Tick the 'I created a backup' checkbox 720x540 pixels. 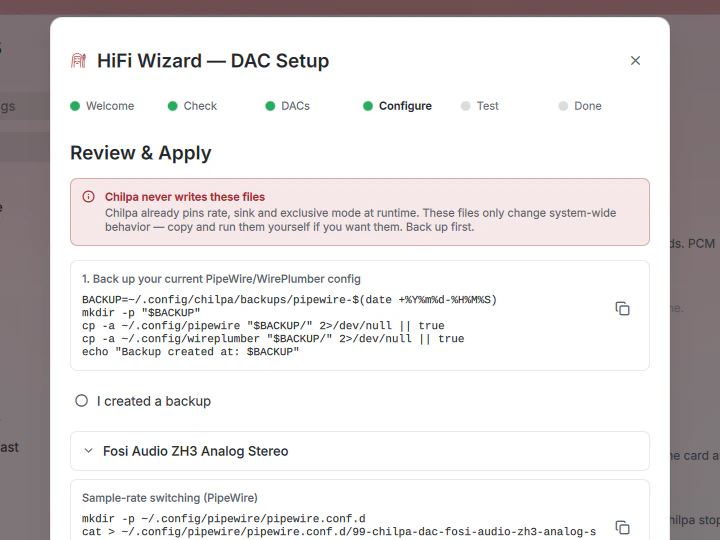81,401
